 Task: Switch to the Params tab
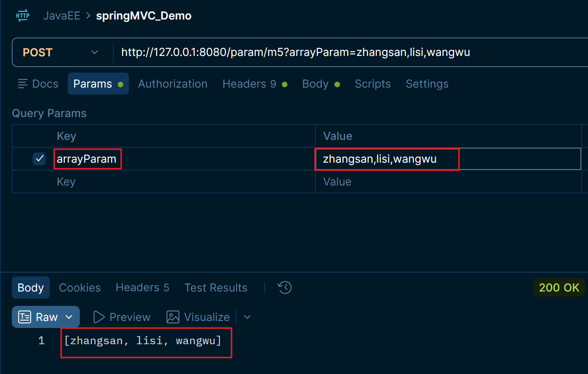point(98,84)
